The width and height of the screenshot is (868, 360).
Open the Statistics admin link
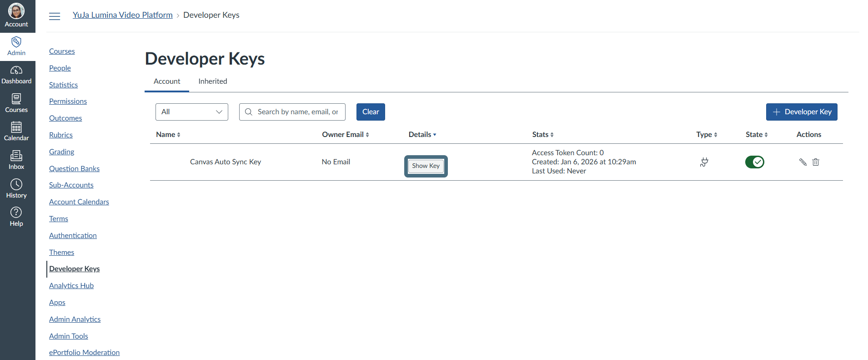(63, 85)
